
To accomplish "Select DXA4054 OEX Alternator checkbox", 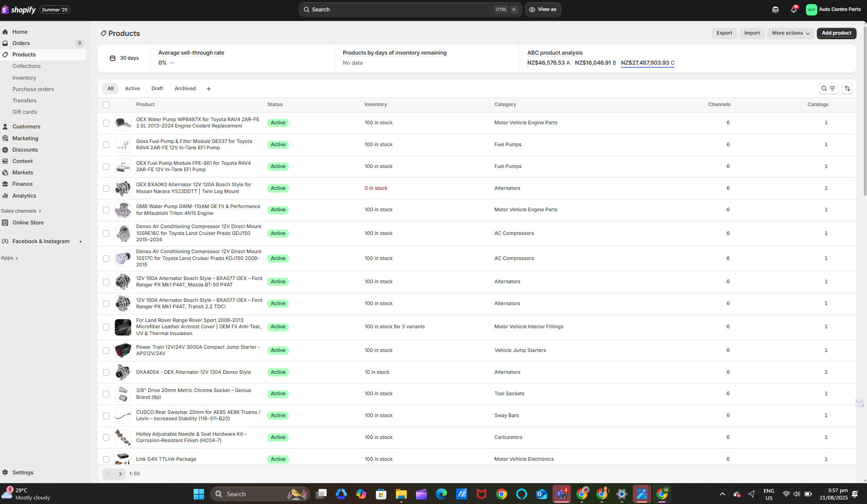I will tap(106, 372).
